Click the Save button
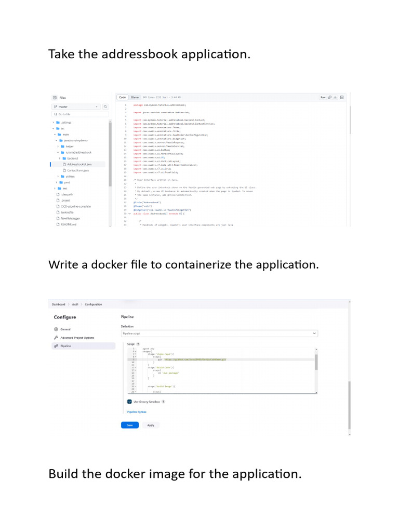Viewport: 399px width, 532px height. (x=130, y=425)
